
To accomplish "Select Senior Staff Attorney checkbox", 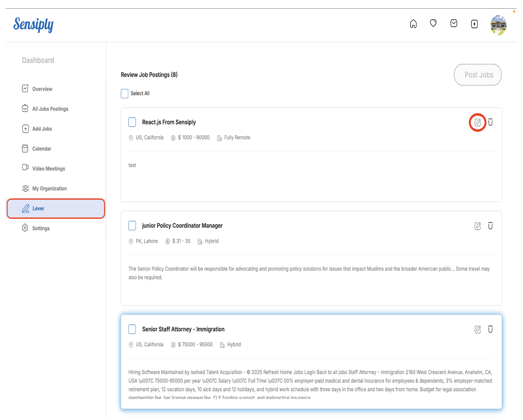I will click(132, 329).
